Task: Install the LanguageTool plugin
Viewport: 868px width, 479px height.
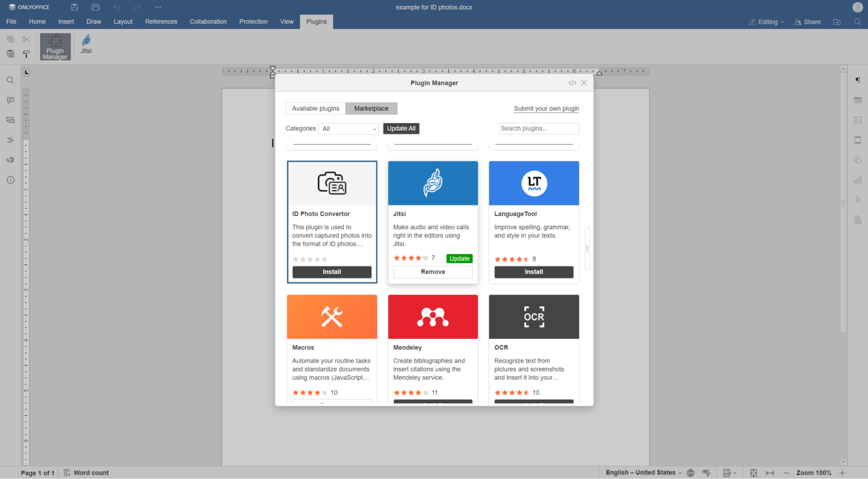Action: click(533, 272)
